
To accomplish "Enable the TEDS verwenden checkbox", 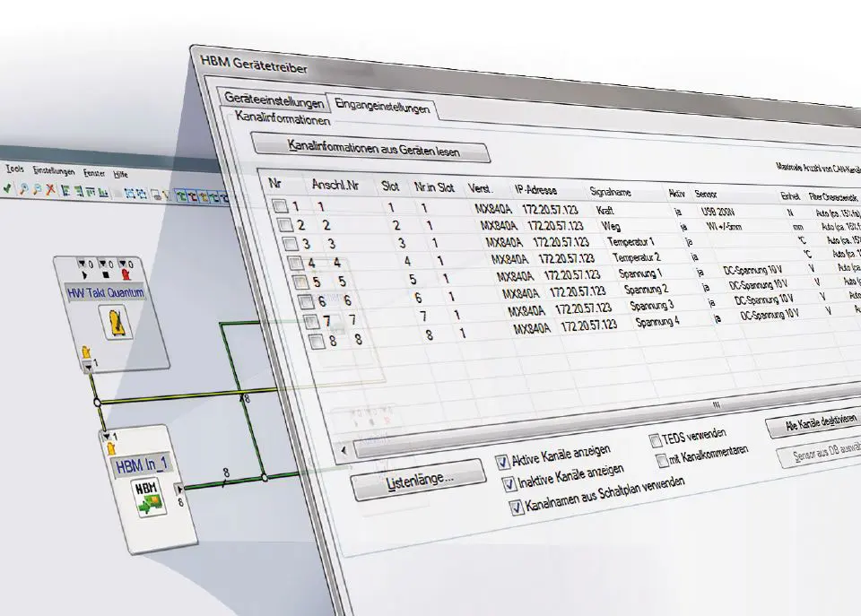I will click(655, 440).
